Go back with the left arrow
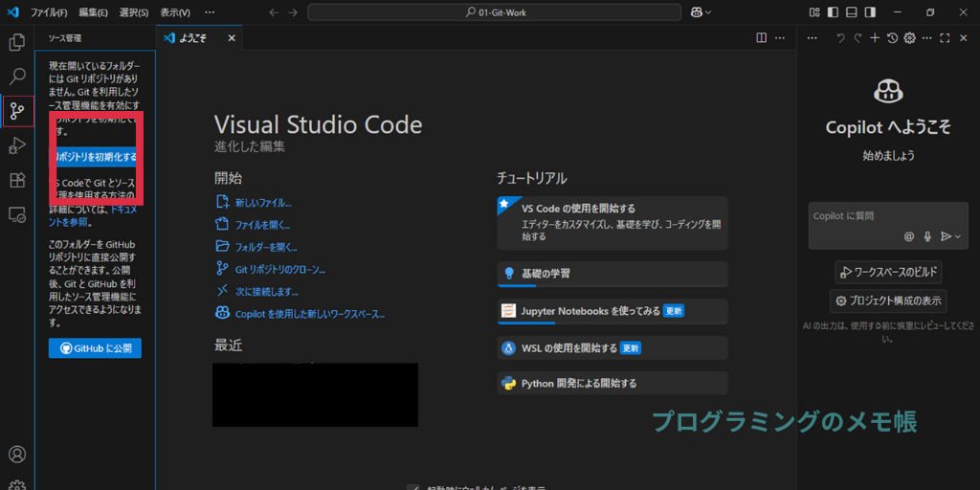Viewport: 980px width, 490px height. (x=273, y=12)
